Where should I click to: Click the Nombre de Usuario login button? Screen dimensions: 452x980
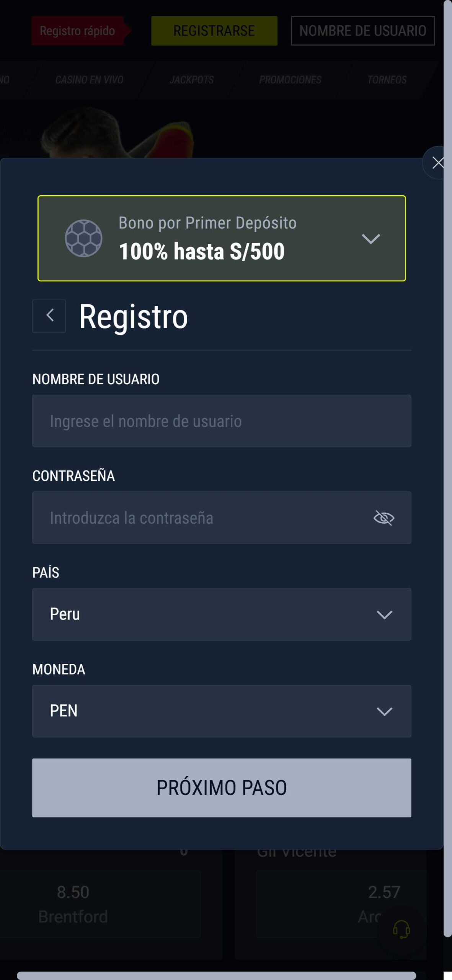(x=362, y=31)
